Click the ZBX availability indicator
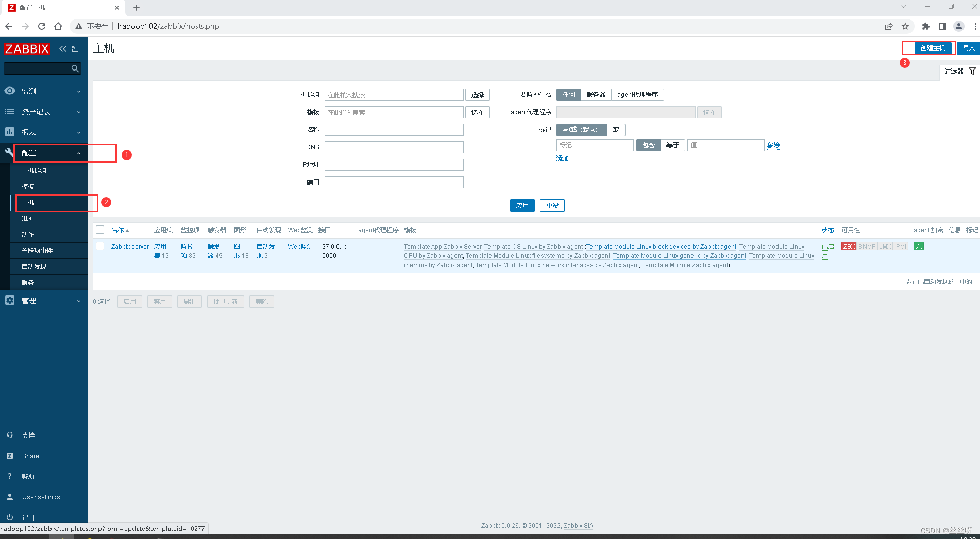The image size is (980, 539). [x=849, y=246]
